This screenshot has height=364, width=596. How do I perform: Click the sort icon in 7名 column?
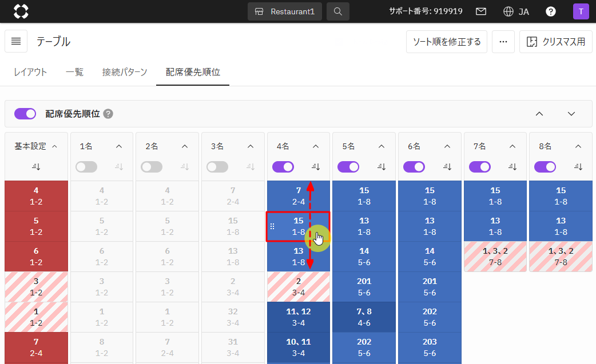[x=512, y=167]
